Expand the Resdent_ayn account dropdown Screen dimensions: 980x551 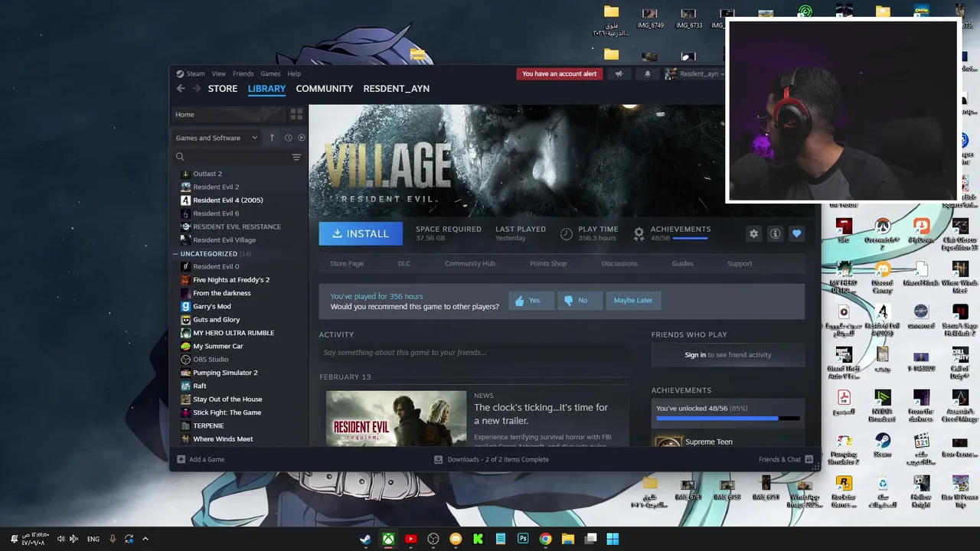(695, 74)
